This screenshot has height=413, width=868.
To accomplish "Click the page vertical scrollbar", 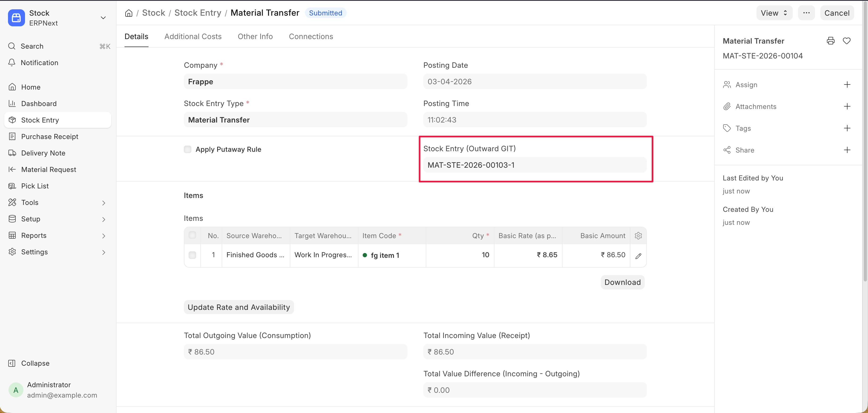I will 865,141.
